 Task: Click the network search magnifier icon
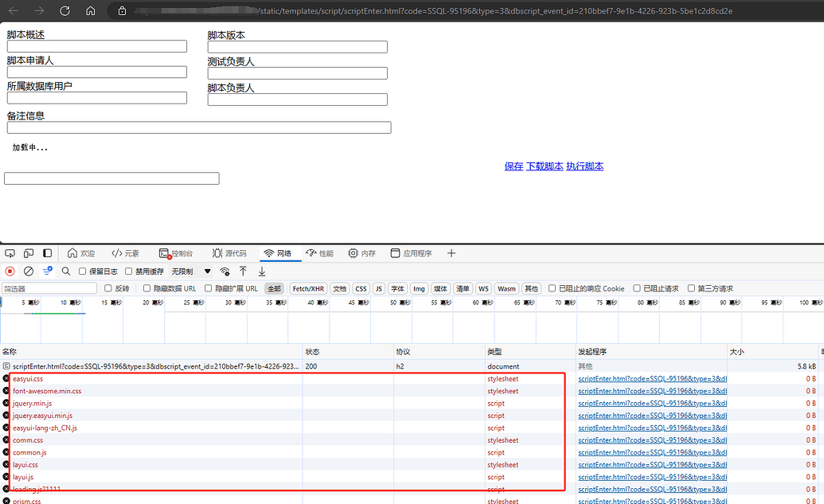pos(65,271)
